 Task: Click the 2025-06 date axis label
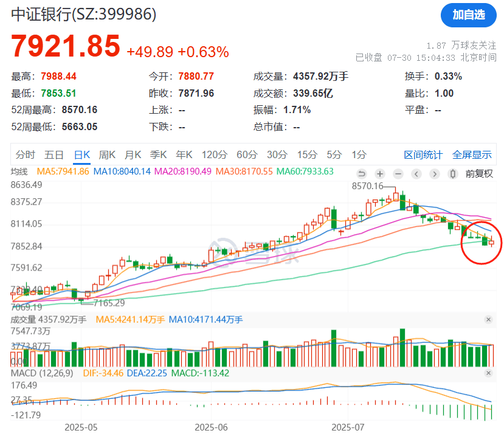211,427
